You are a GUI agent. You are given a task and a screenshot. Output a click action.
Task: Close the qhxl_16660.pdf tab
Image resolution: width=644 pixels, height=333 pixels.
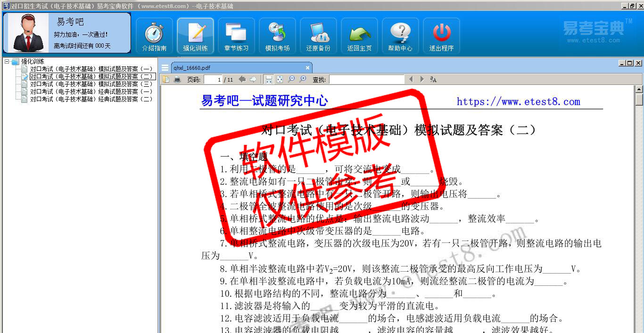[x=307, y=68]
